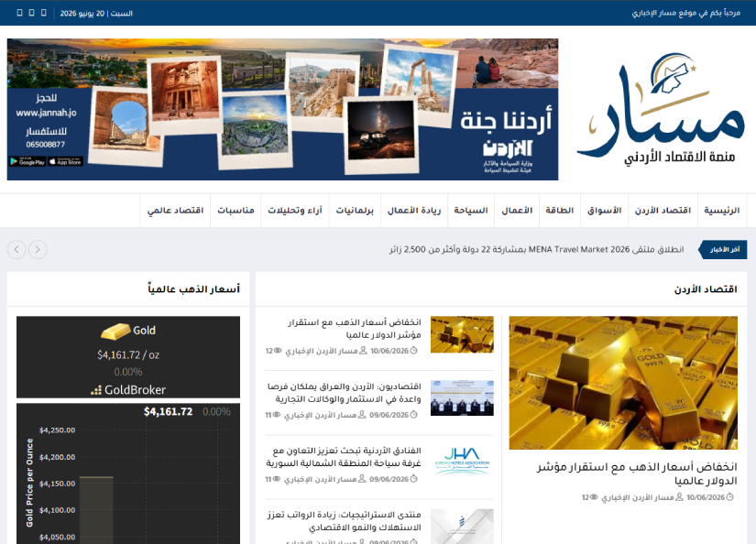This screenshot has height=544, width=756.
Task: Click small gold bars thumbnail in article list
Action: [462, 334]
